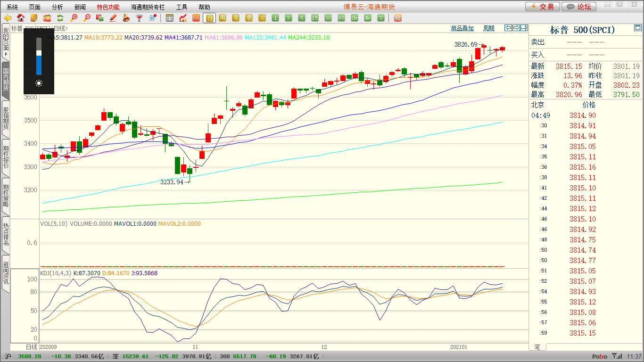Click the gold quote list toolbar icon
This screenshot has width=644, height=362.
click(x=34, y=18)
